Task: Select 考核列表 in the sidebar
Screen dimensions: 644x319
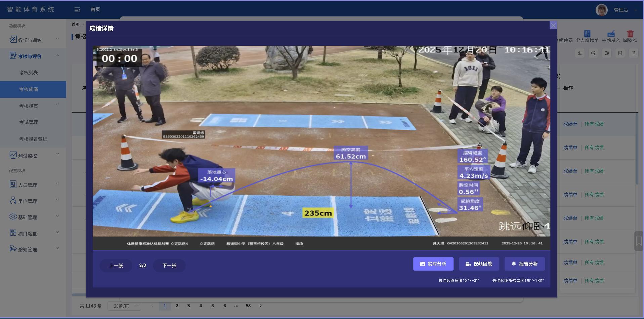Action: (x=29, y=73)
